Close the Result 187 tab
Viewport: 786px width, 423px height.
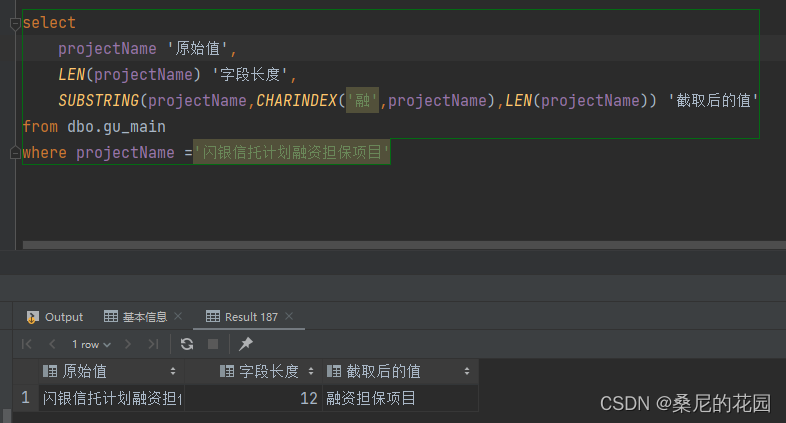click(x=291, y=317)
